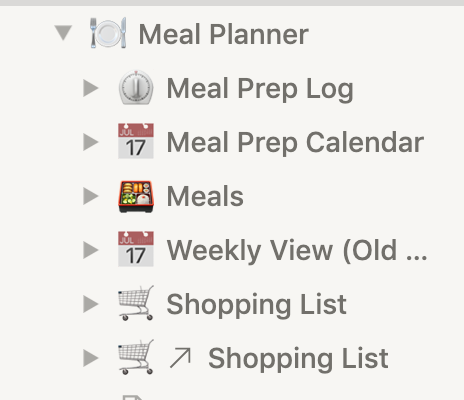Open the Meal Planner page
Viewport: 464px width, 400px height.
pos(223,34)
